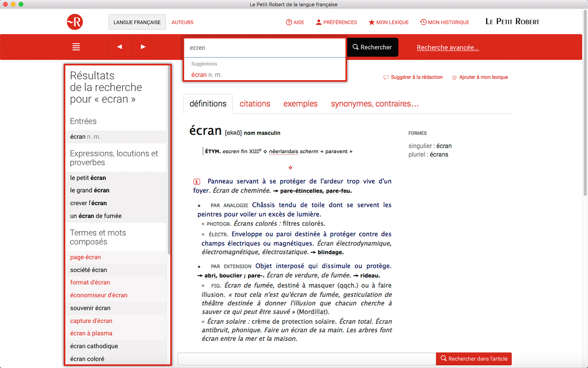The width and height of the screenshot is (588, 368).
Task: Click Ajouter à mon lexique
Action: [x=480, y=77]
